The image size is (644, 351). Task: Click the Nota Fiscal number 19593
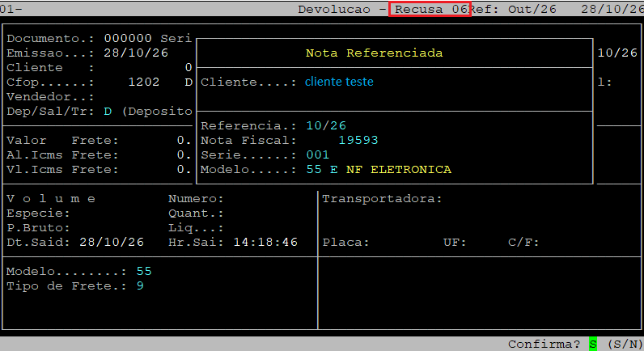coord(358,141)
